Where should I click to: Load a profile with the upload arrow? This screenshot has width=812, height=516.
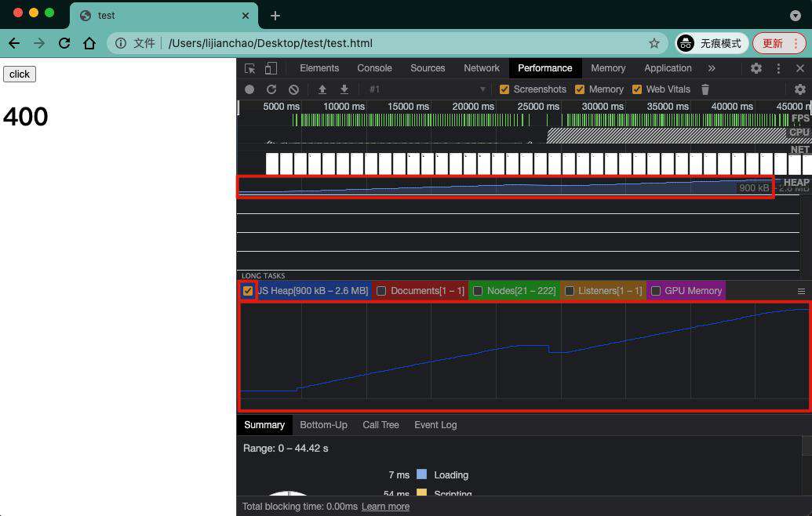(x=322, y=89)
